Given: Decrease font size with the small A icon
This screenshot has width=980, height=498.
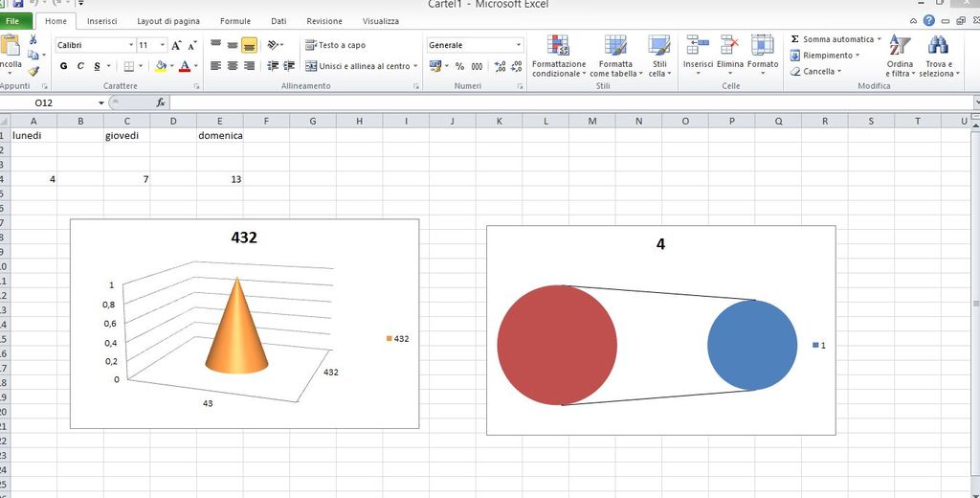Looking at the screenshot, I should pyautogui.click(x=191, y=45).
